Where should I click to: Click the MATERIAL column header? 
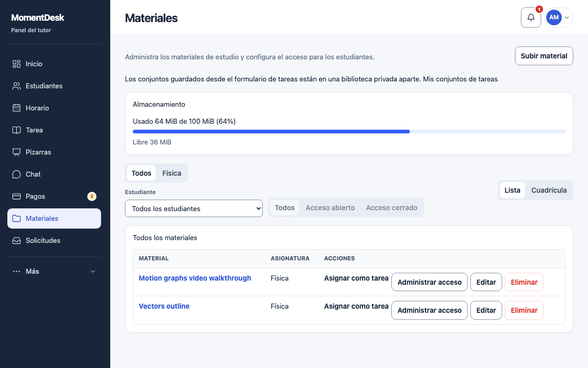point(154,259)
